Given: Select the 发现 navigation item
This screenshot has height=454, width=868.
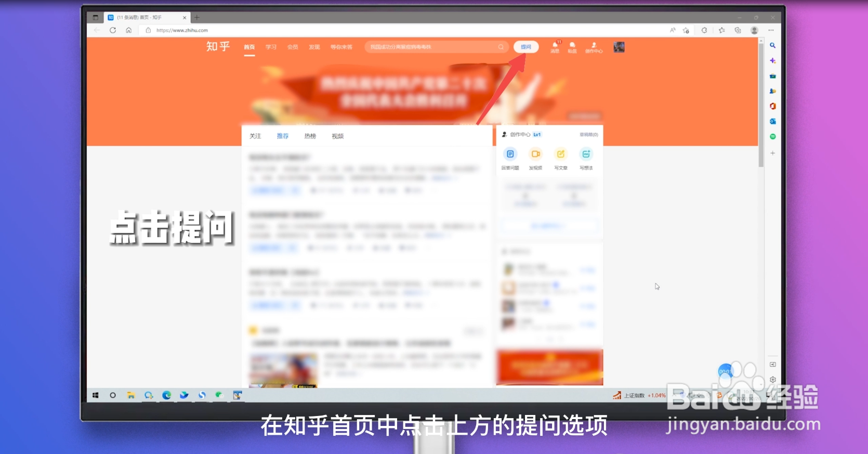Looking at the screenshot, I should click(x=314, y=47).
